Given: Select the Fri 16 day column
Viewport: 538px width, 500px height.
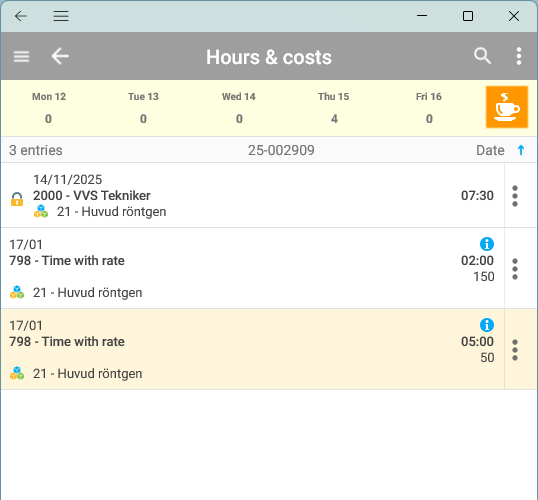Looking at the screenshot, I should tap(429, 108).
